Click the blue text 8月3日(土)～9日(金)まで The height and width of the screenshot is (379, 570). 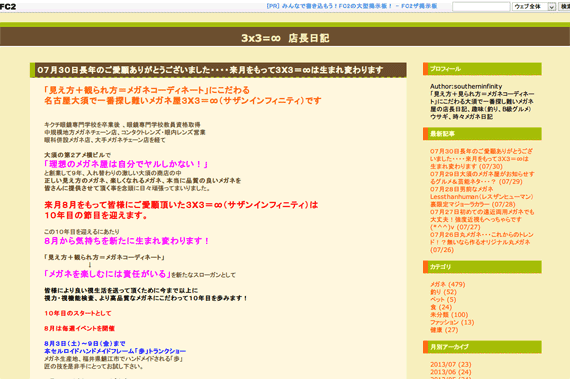tap(85, 343)
